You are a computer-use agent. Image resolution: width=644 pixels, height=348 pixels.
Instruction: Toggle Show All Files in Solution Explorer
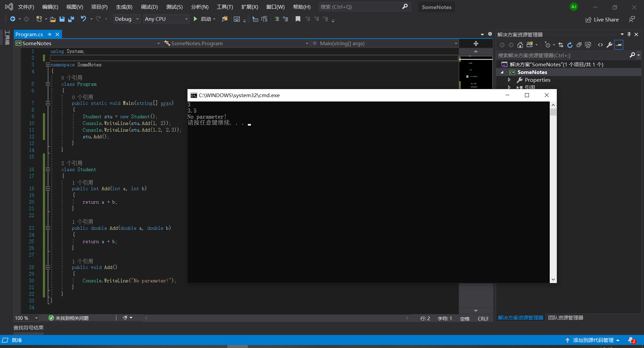[588, 45]
